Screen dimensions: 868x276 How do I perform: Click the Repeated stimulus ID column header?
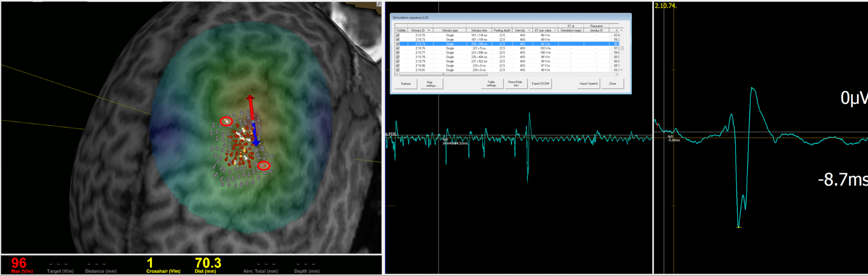tap(596, 28)
